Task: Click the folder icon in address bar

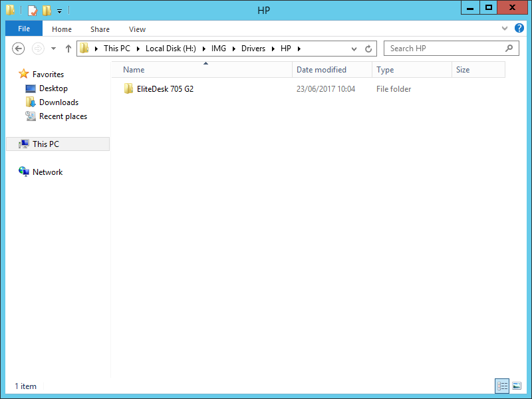Action: [x=84, y=48]
